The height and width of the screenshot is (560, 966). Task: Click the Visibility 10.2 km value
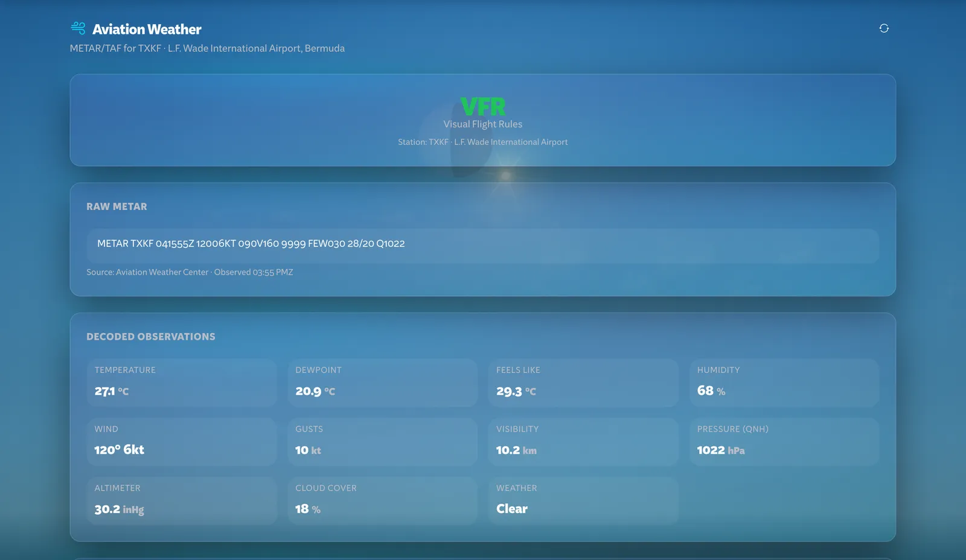click(516, 450)
